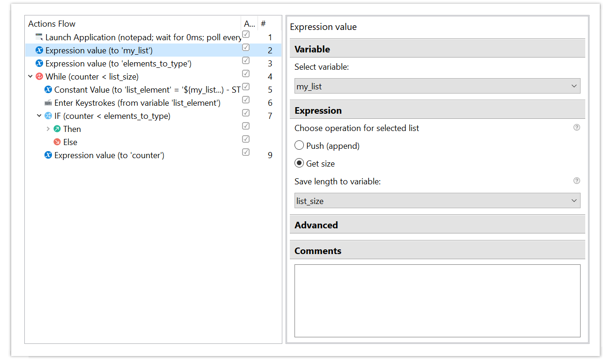Viewport: 611px width, 364px height.
Task: Click the 'Expression value' panel title
Action: (x=324, y=27)
